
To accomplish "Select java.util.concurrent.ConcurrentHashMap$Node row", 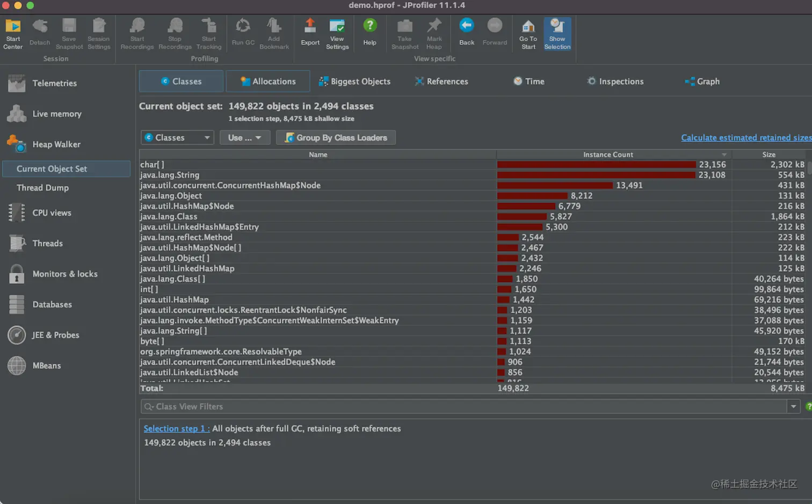I will [x=473, y=185].
